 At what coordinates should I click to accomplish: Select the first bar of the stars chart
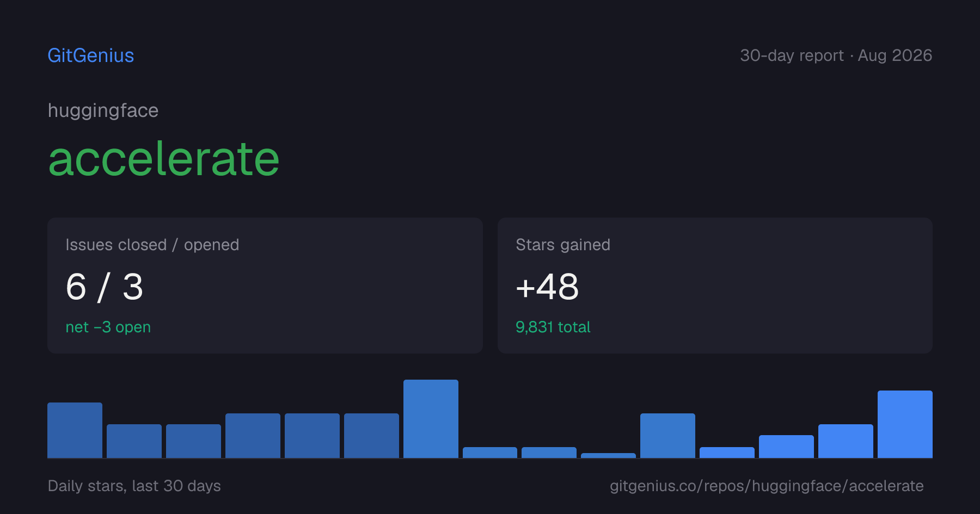tap(75, 430)
